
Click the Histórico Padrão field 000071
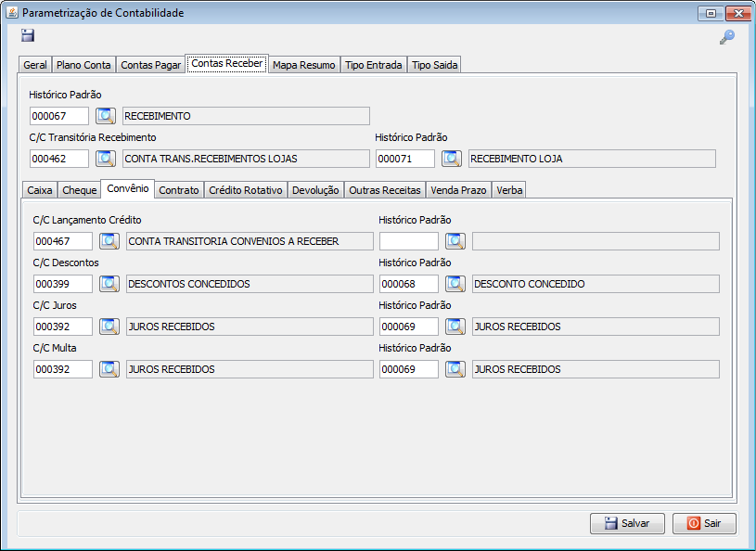pyautogui.click(x=405, y=159)
